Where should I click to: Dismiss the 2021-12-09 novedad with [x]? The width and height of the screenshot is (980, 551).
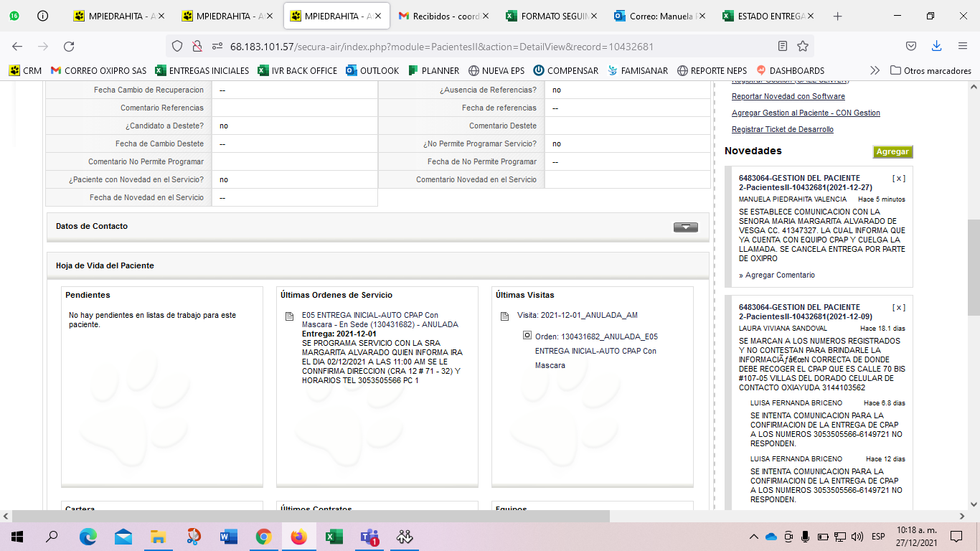click(x=898, y=307)
